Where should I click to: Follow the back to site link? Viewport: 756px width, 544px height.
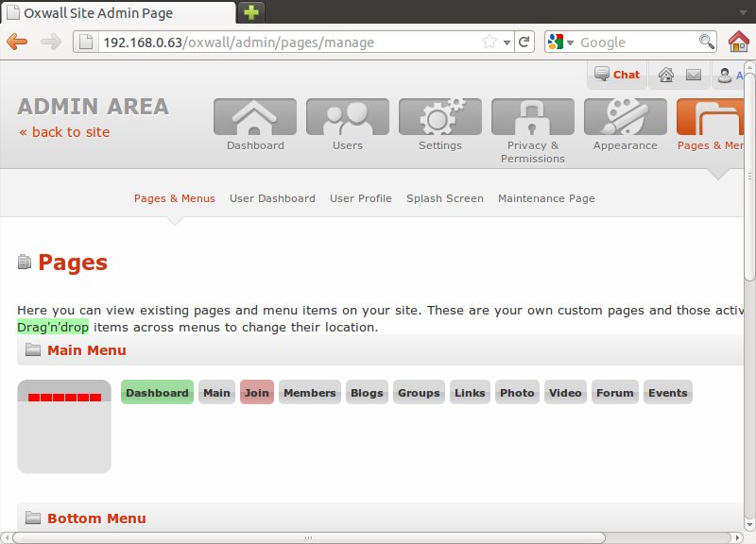[64, 132]
